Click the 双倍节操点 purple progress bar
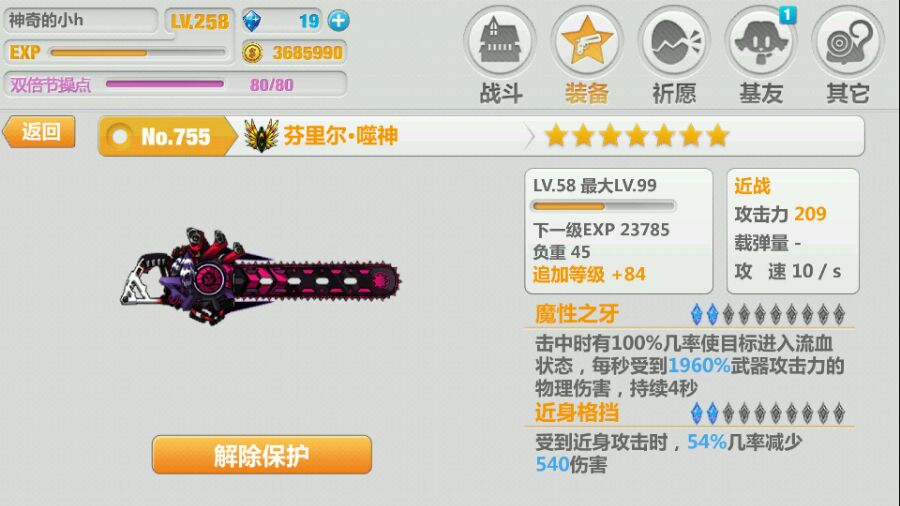The height and width of the screenshot is (506, 900). click(165, 84)
